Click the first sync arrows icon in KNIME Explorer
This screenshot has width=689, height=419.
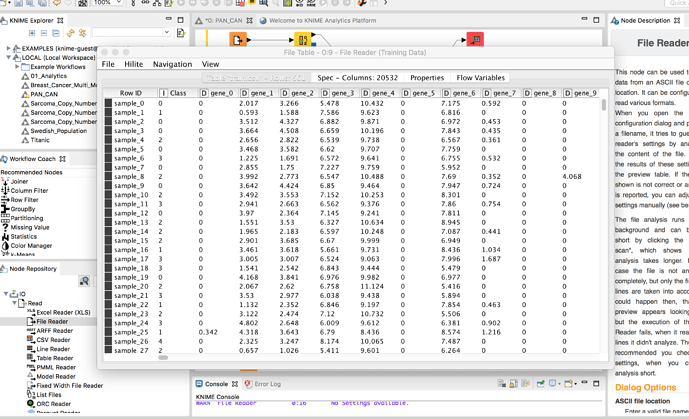70,33
